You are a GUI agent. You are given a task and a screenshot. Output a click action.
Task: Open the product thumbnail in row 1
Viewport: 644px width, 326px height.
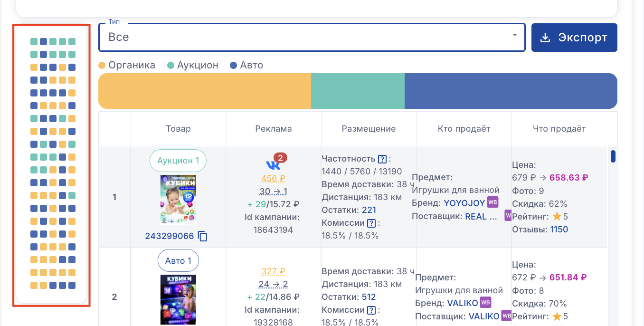point(178,200)
